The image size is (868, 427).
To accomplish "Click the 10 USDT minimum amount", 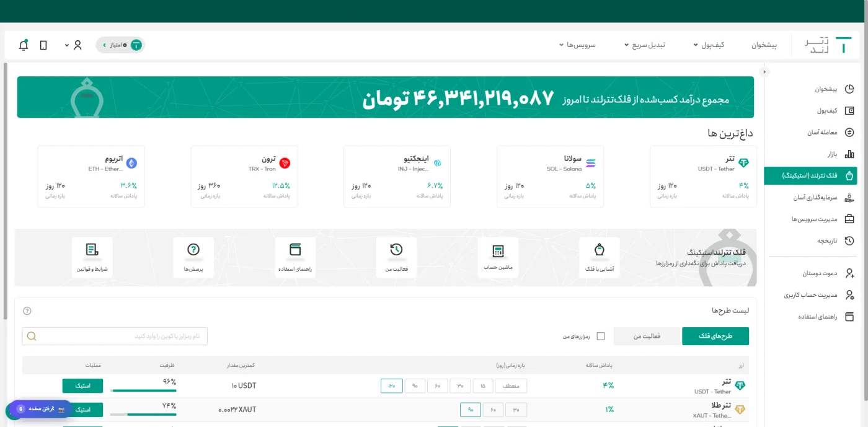I will (x=244, y=385).
